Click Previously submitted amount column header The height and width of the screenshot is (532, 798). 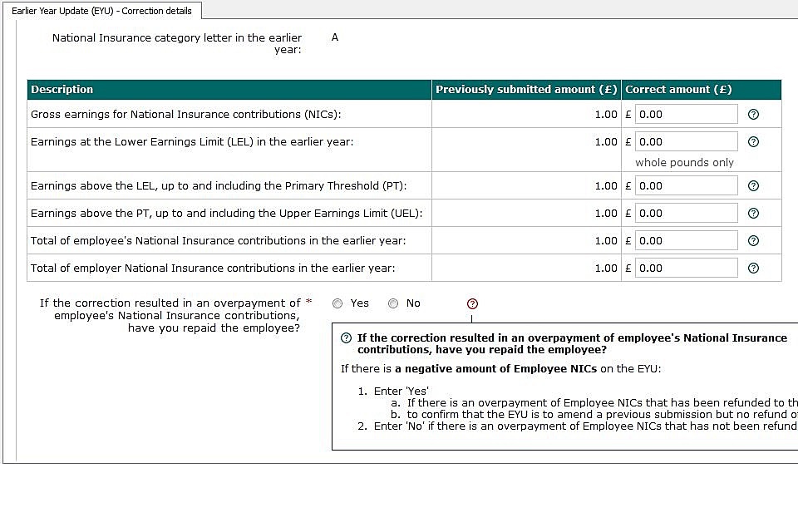click(526, 90)
